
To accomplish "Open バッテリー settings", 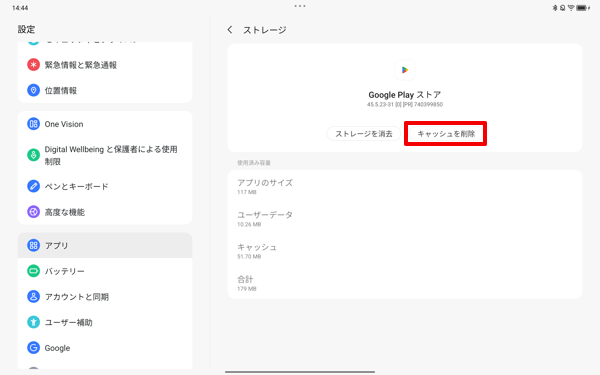I will tap(105, 271).
